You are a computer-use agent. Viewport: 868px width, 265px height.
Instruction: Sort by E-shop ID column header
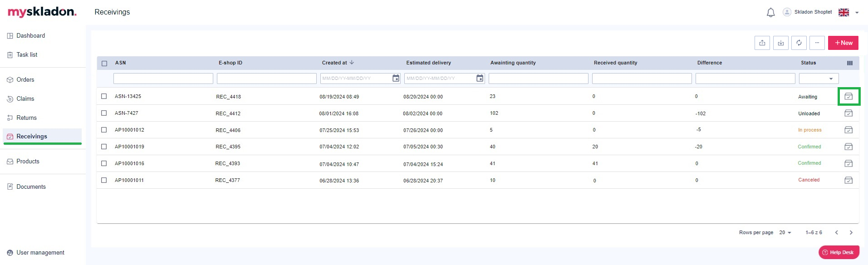pyautogui.click(x=230, y=63)
